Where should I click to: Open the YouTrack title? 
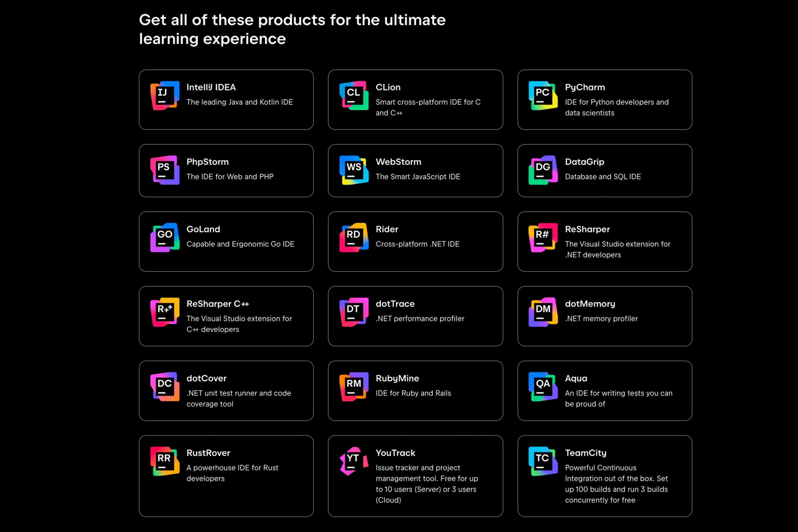(x=396, y=453)
